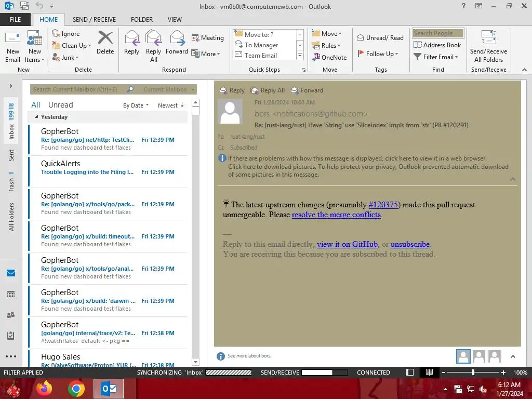532x399 pixels.
Task: Ignore the selected conversation
Action: (66, 34)
